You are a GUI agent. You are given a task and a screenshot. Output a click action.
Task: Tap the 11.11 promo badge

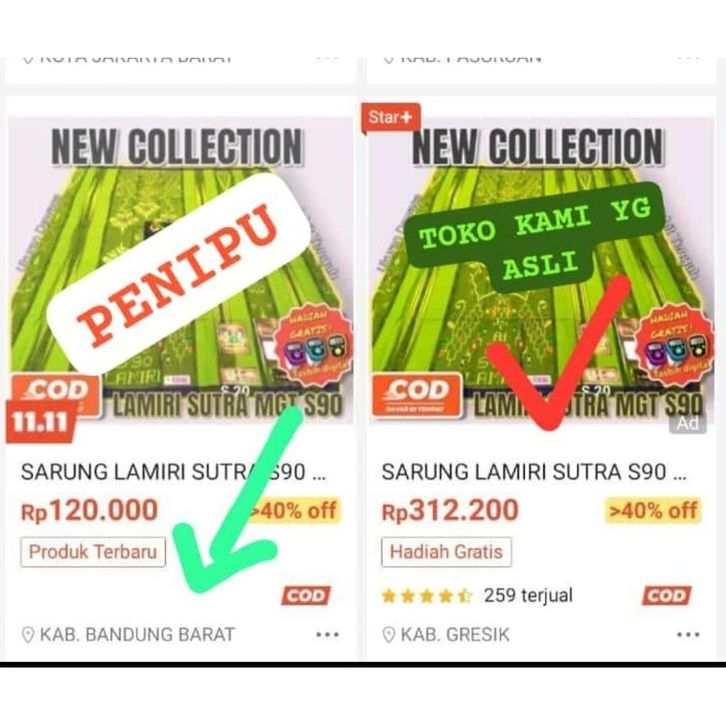pos(40,422)
